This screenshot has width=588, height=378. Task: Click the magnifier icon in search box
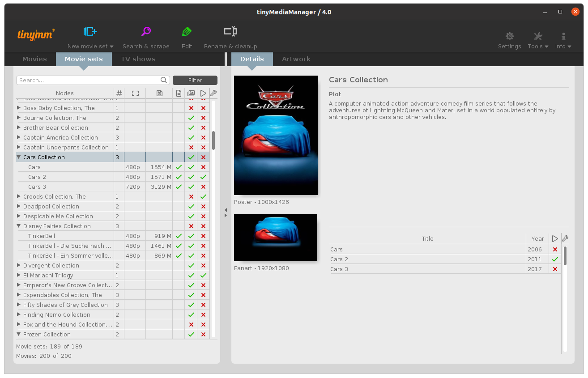click(164, 81)
